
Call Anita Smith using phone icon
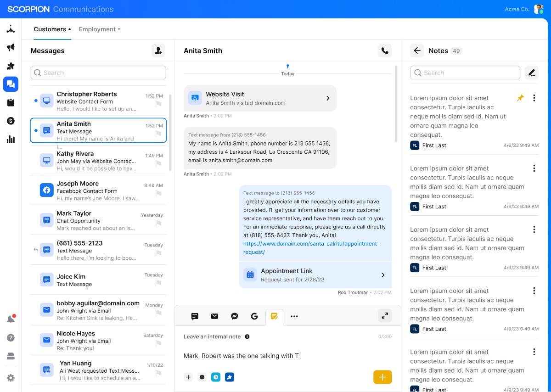pos(385,50)
